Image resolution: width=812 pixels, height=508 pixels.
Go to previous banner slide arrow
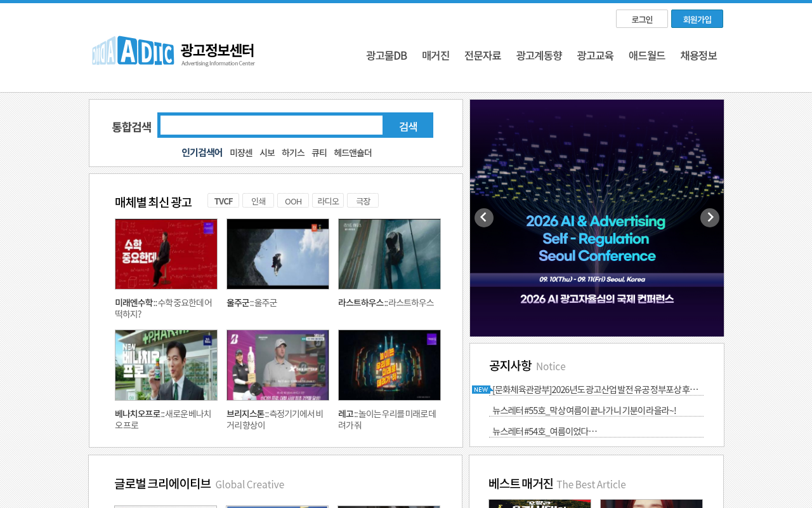(x=484, y=218)
